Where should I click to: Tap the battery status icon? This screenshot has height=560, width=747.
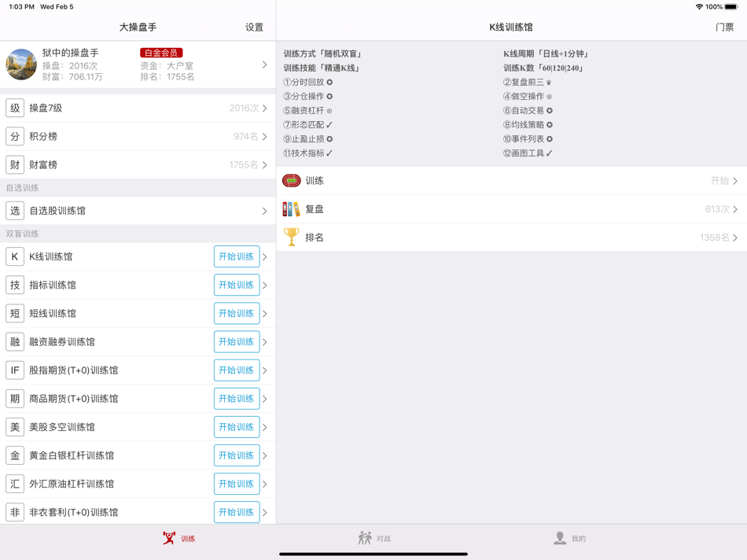tap(732, 6)
